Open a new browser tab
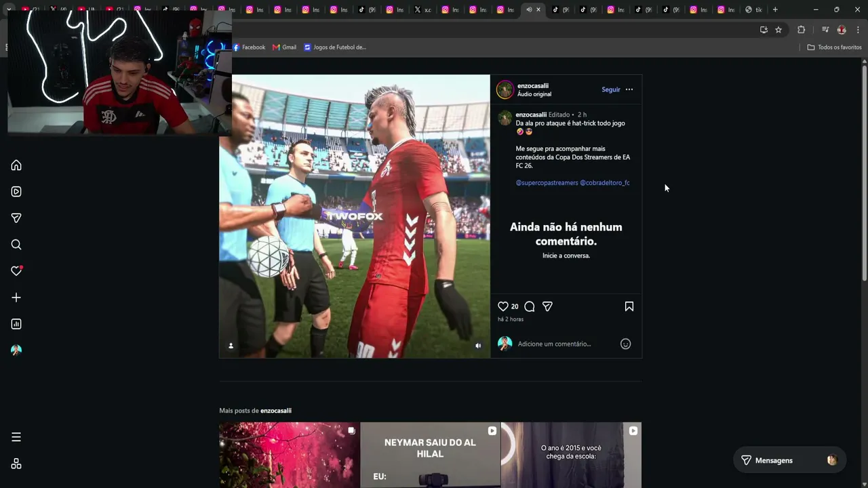The image size is (868, 488). [x=775, y=9]
